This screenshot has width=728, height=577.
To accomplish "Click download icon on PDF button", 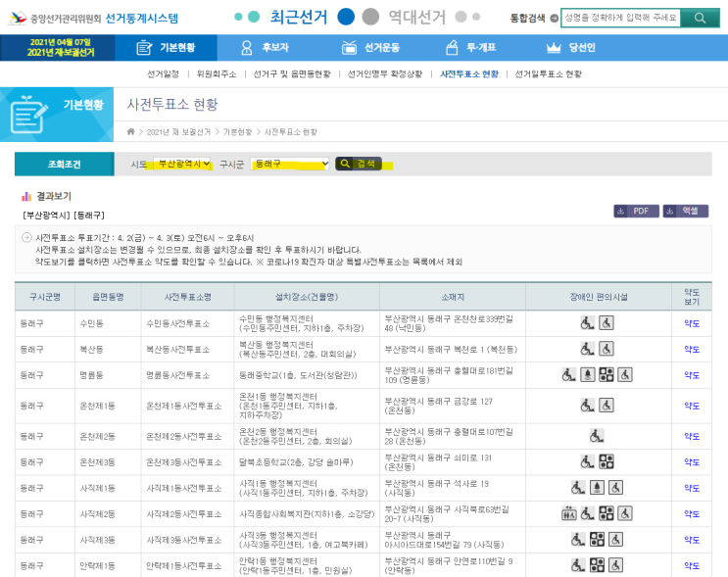I will pos(621,212).
